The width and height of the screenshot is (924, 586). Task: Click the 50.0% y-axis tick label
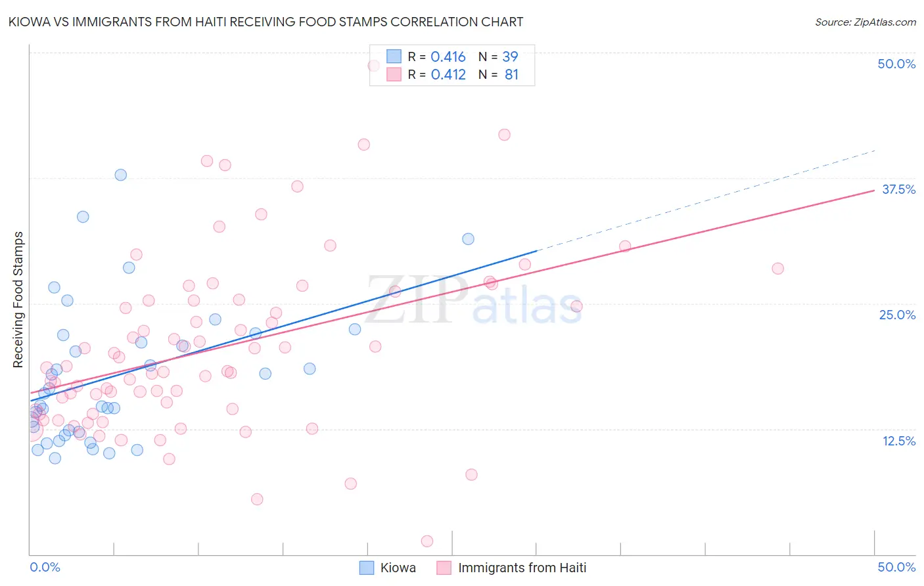click(896, 64)
